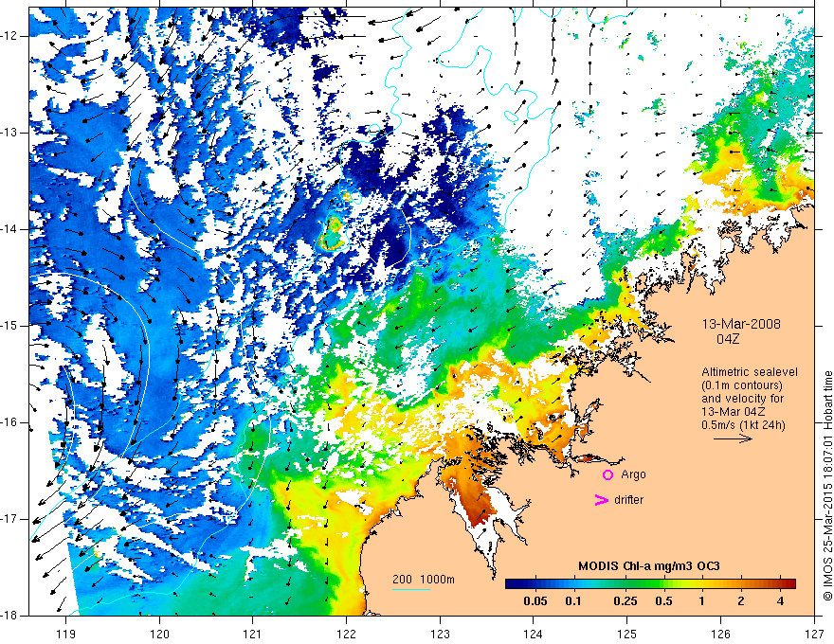Viewport: 834px width, 644px height.
Task: Click the '13-Mar-2008' date label
Action: (x=741, y=324)
